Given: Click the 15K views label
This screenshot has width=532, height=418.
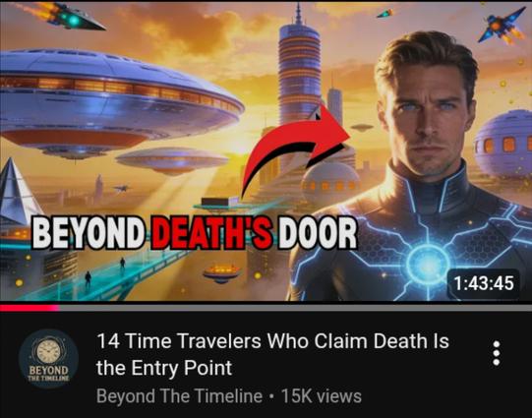Looking at the screenshot, I should (321, 396).
